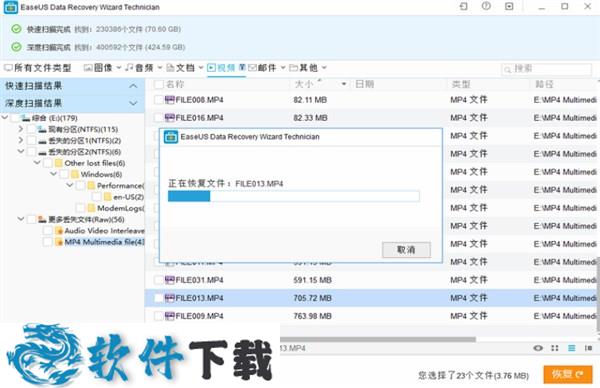The width and height of the screenshot is (600, 388).
Task: Collapse the 更多丢失文件(Raw)(56) node arrow
Action: (21, 219)
